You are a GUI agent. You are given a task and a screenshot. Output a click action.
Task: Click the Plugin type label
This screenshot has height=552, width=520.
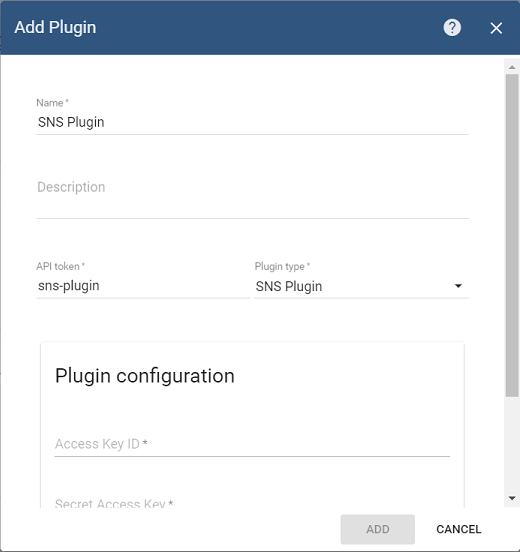pos(282,266)
